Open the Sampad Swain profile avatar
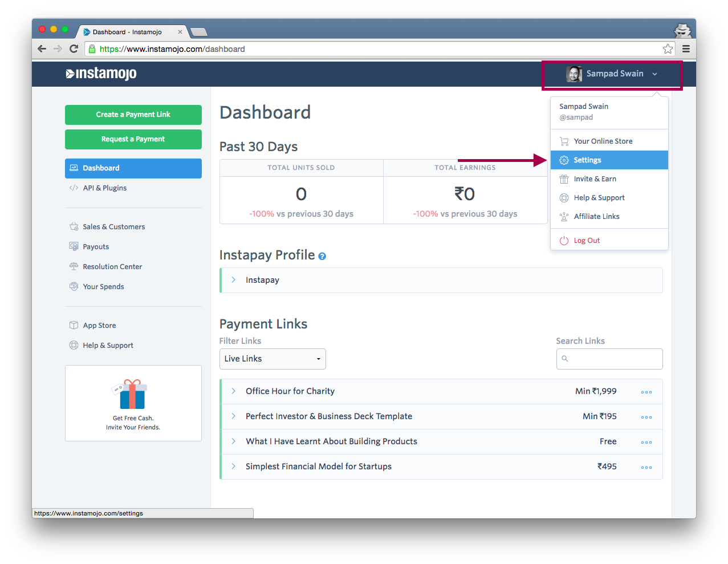The width and height of the screenshot is (728, 564). click(x=574, y=74)
